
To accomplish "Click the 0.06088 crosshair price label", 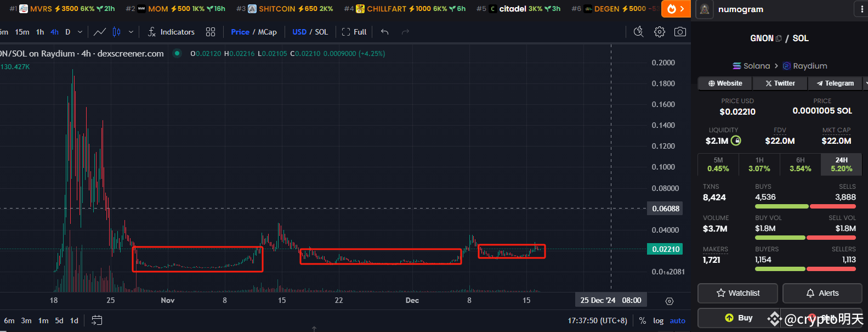I will pos(666,209).
